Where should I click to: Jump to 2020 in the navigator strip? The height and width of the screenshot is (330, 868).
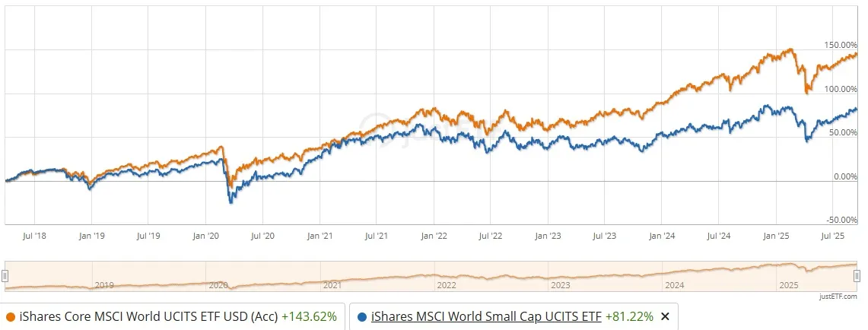(218, 286)
